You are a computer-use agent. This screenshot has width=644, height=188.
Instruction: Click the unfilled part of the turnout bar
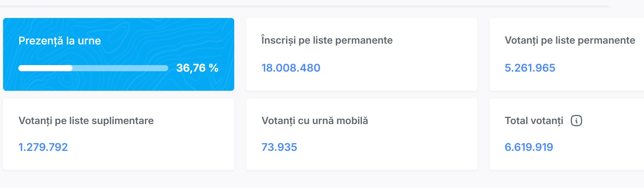tap(120, 68)
